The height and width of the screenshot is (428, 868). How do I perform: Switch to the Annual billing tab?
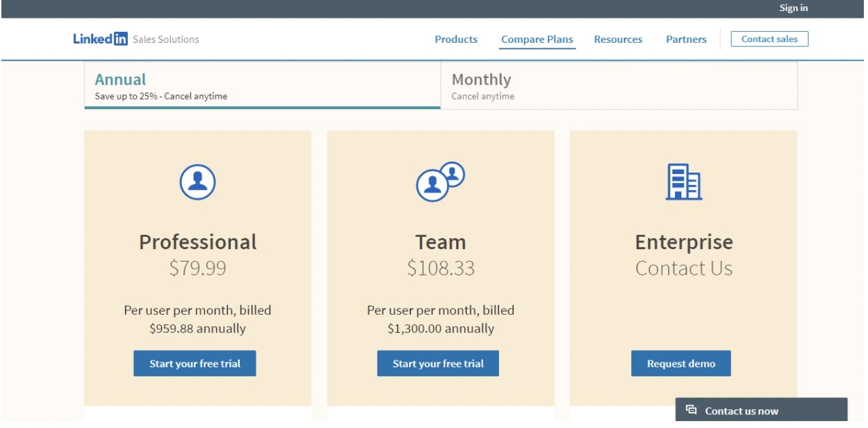tap(262, 86)
